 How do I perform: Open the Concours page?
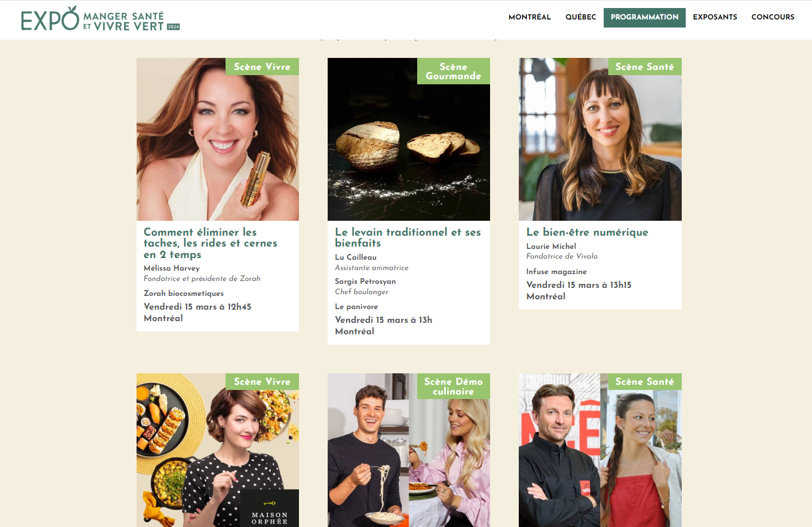pos(773,17)
